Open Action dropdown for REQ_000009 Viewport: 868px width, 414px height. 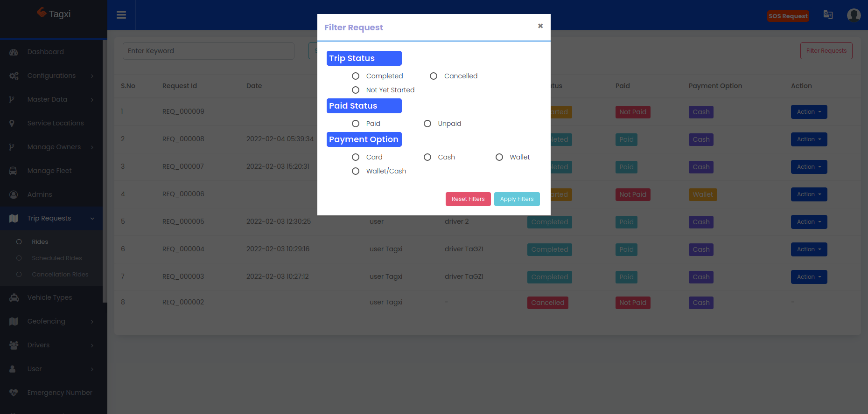pyautogui.click(x=809, y=112)
